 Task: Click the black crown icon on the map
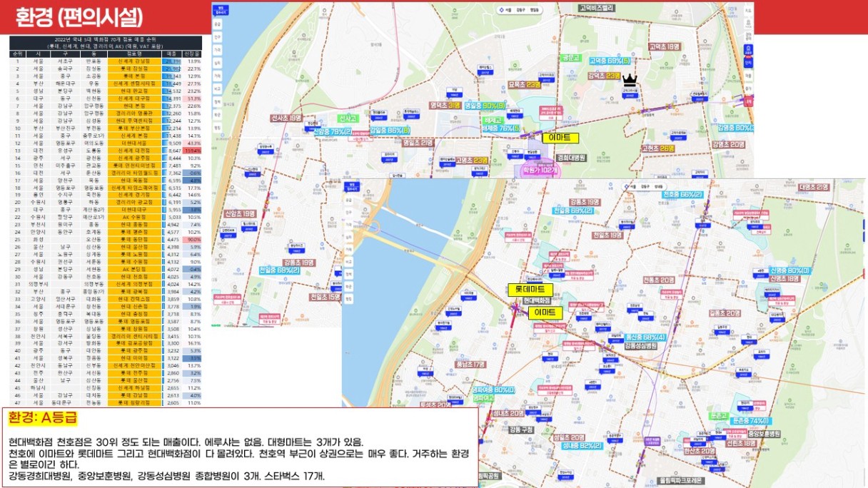pyautogui.click(x=630, y=78)
